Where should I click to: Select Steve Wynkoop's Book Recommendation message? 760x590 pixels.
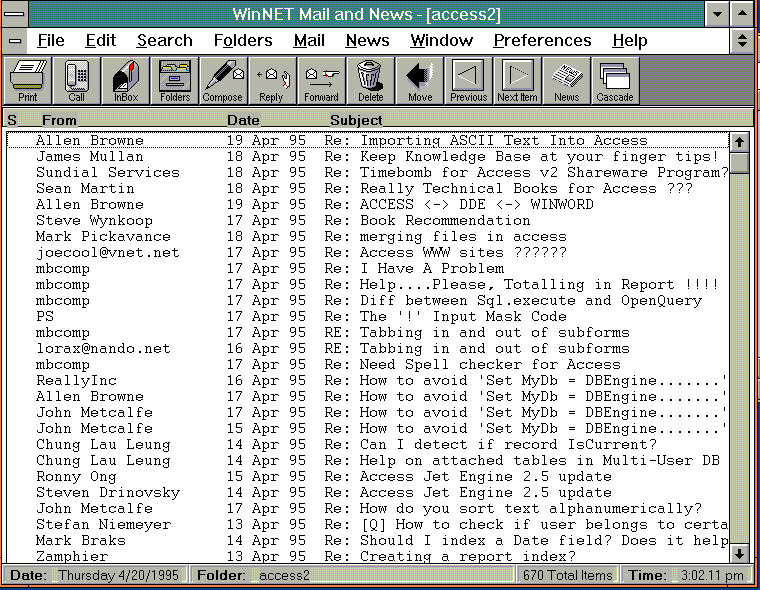[367, 220]
